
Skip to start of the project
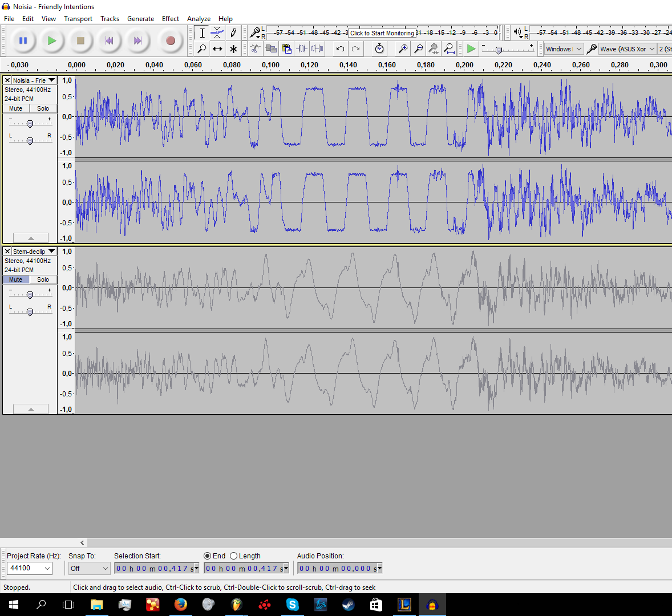pyautogui.click(x=110, y=40)
